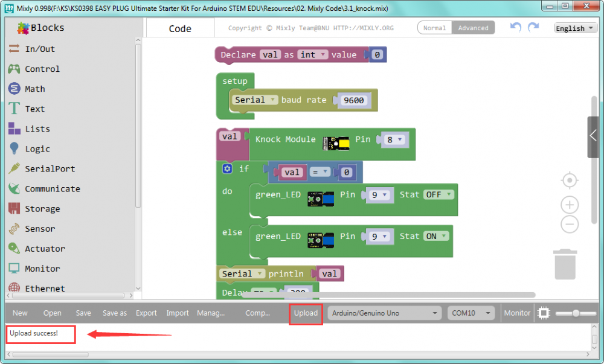Open the Stat OFF dropdown on green_LED

[438, 195]
